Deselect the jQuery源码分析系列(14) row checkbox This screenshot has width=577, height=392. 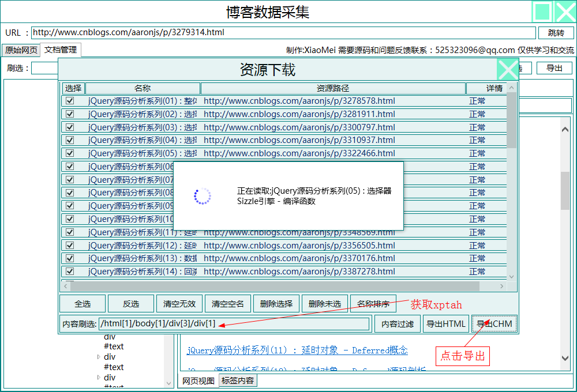coord(70,272)
